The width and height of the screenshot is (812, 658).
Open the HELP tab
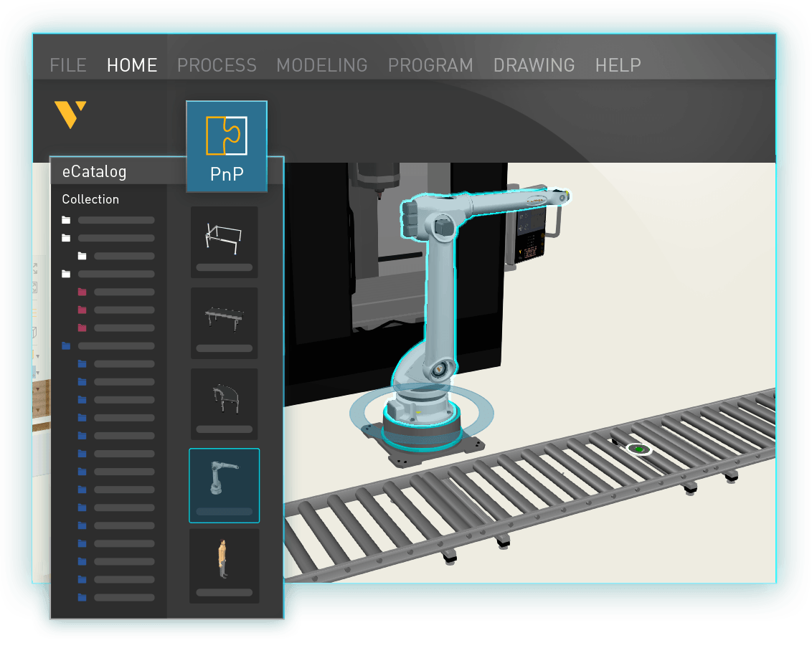coord(618,65)
